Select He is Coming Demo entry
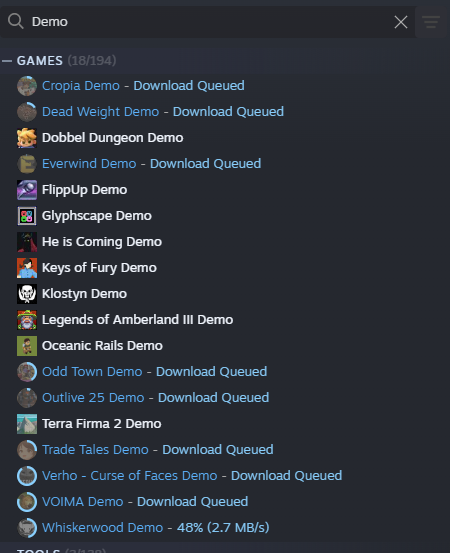 click(x=102, y=242)
